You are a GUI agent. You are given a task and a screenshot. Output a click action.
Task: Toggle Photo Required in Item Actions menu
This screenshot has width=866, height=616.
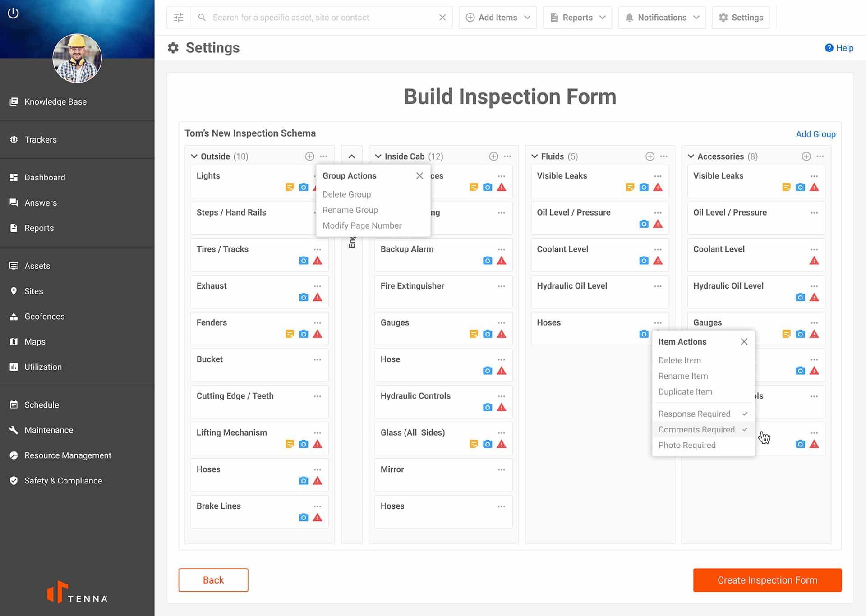pyautogui.click(x=686, y=445)
